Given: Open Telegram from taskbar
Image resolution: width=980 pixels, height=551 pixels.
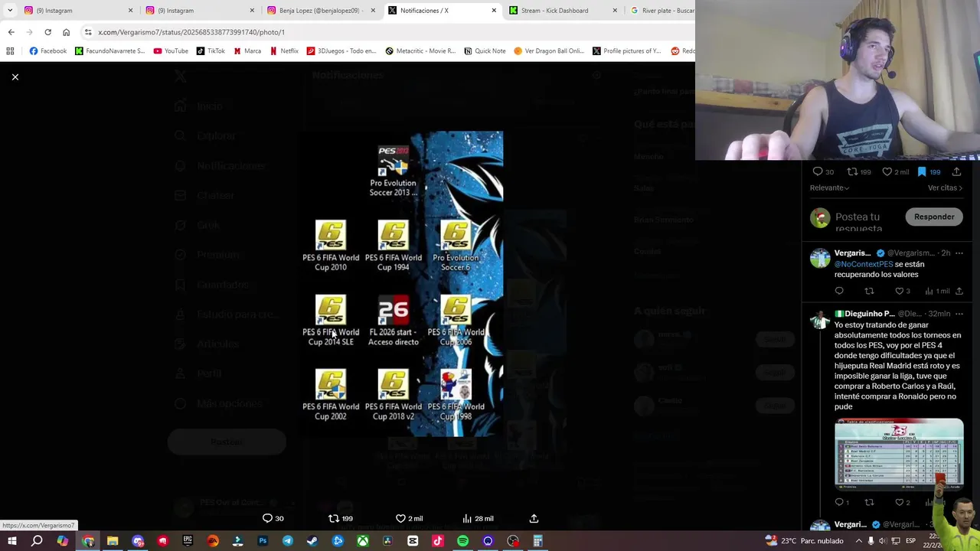Looking at the screenshot, I should pyautogui.click(x=288, y=541).
